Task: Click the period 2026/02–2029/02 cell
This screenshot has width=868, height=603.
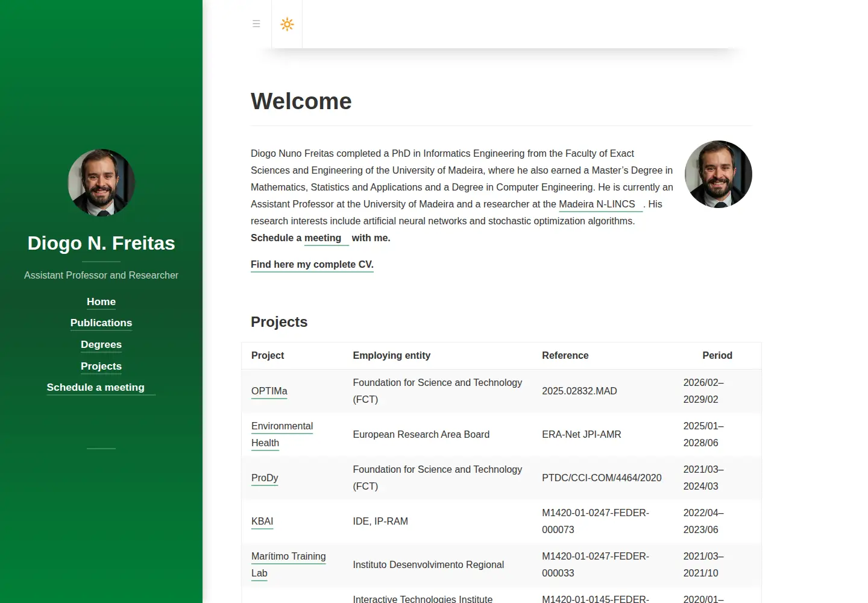Action: pyautogui.click(x=703, y=391)
